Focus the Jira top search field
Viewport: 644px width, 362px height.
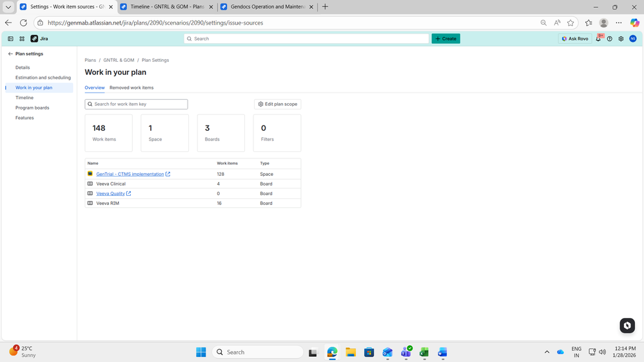[306, 39]
